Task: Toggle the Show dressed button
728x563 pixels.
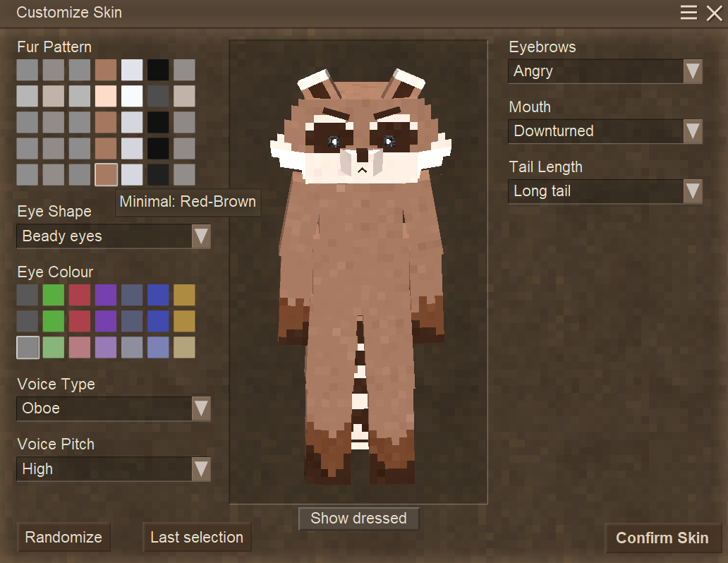Action: 358,519
